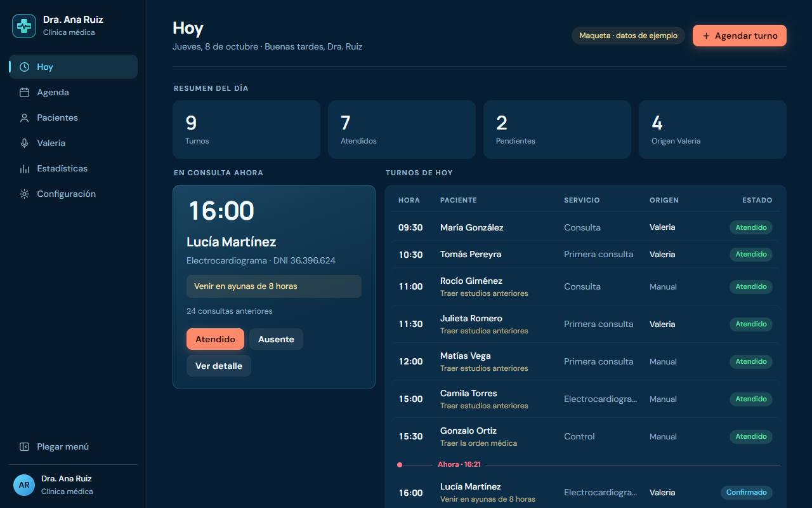Click the person icon for Pacientes
Screen dimensions: 812x508
coord(24,117)
